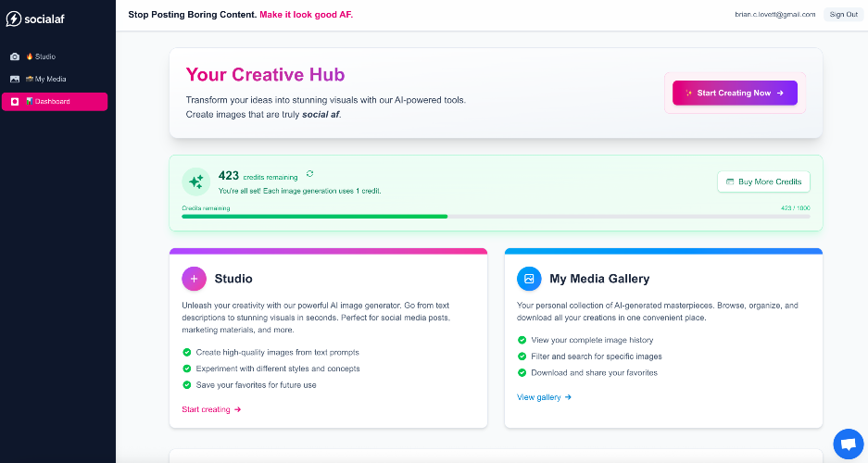
Task: Click the camera icon beside Studio
Action: (15, 56)
